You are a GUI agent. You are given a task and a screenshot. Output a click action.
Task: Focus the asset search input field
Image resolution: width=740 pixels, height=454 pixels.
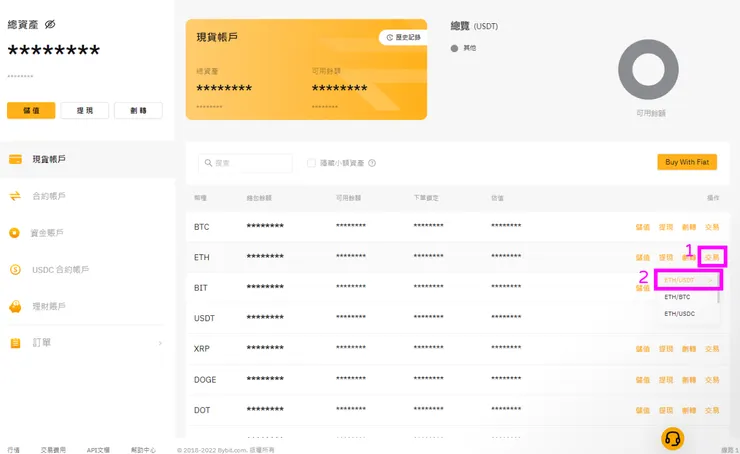click(x=245, y=163)
